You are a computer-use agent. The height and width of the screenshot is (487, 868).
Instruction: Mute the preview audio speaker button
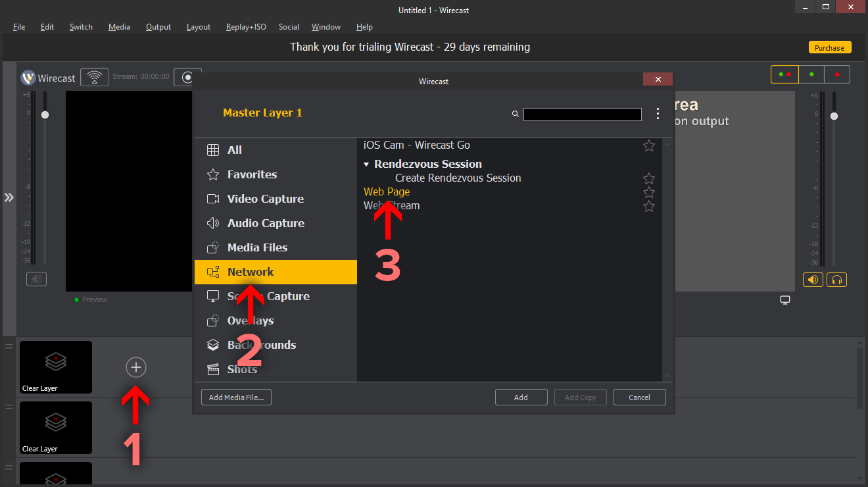[37, 279]
